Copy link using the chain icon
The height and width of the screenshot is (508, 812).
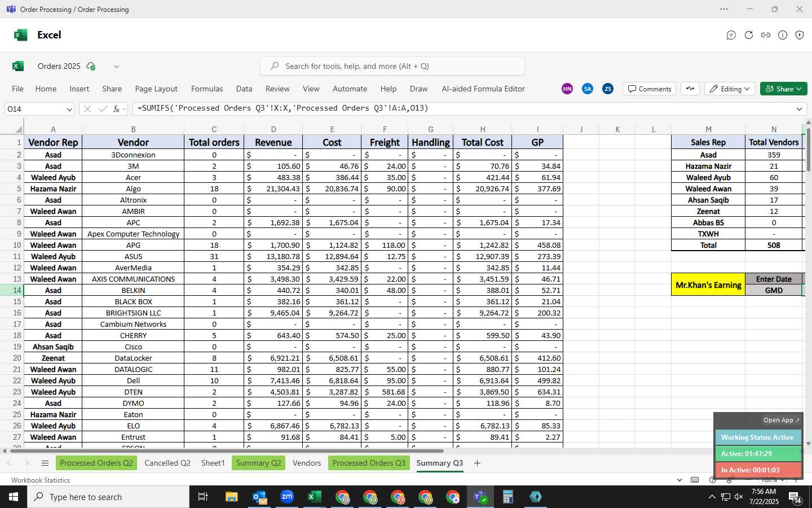click(x=766, y=35)
